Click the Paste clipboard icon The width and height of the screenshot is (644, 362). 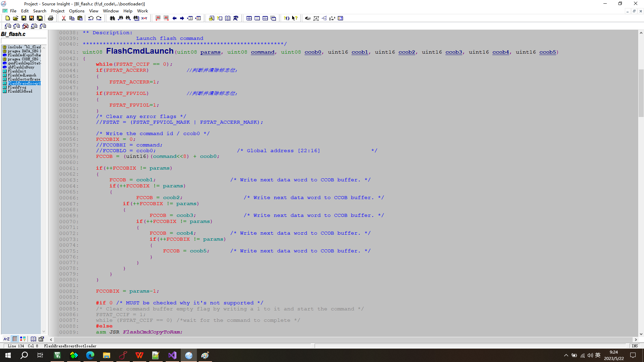point(80,18)
